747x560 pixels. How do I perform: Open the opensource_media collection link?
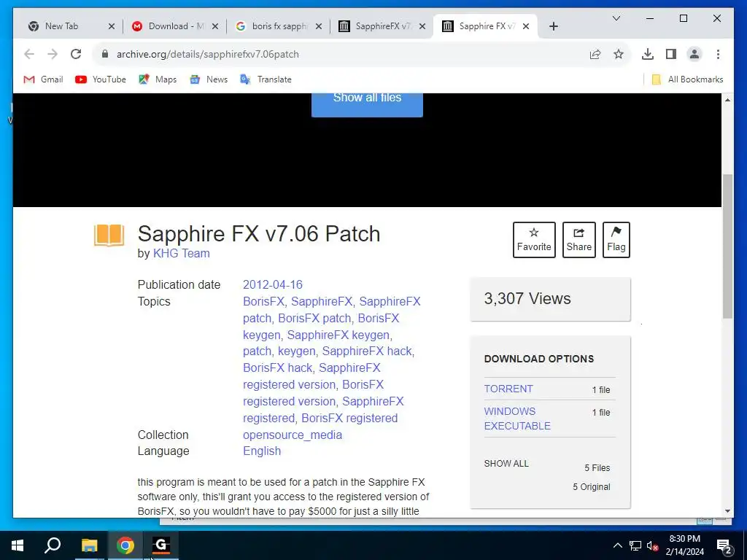pos(293,435)
